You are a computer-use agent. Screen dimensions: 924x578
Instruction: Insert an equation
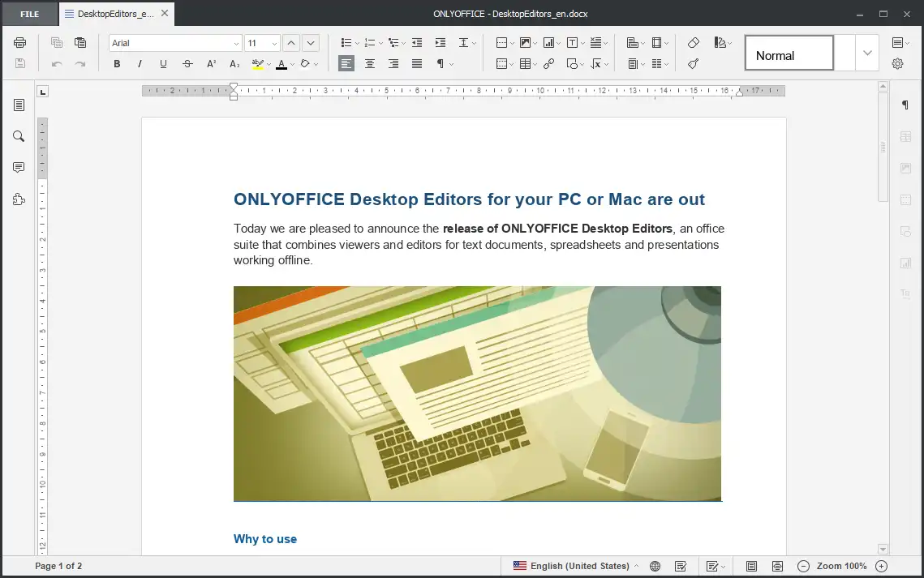(595, 63)
